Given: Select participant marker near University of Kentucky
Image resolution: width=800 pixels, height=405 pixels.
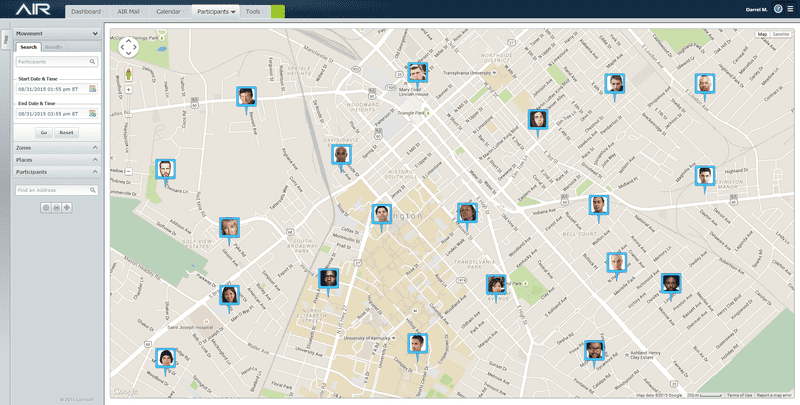Looking at the screenshot, I should pos(417,345).
